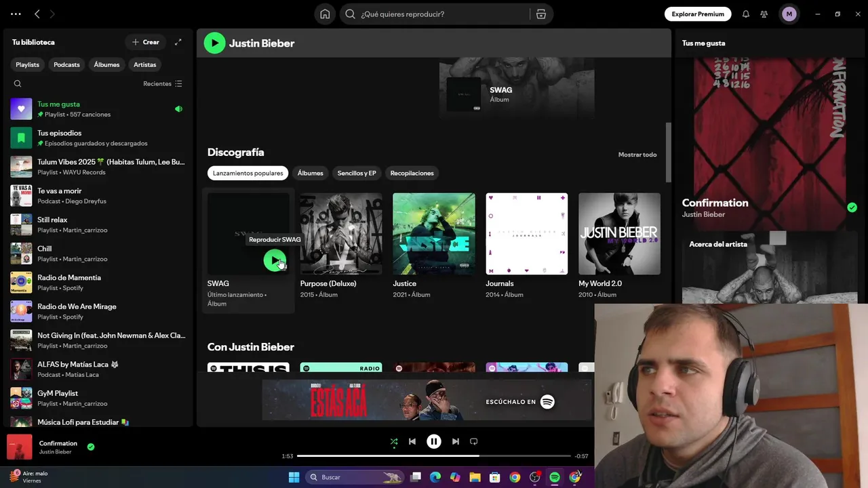The image size is (868, 488).
Task: Open Microsoft Edge in taskbar
Action: coord(435,477)
